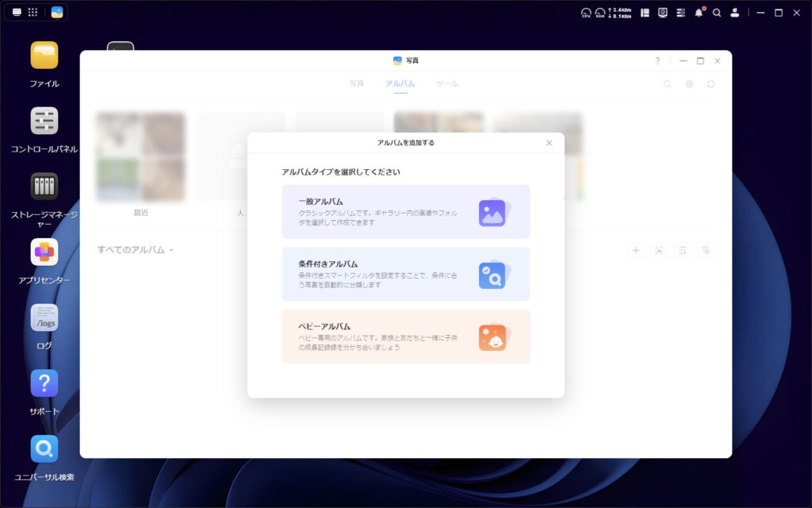The image size is (812, 508).
Task: Expand the すべてのアルバム dropdown
Action: [x=135, y=250]
